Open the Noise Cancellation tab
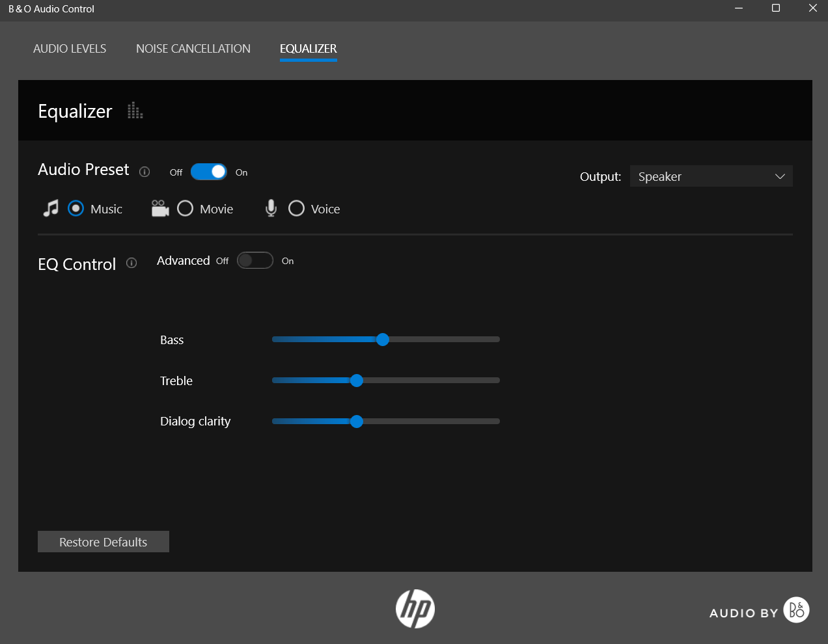Viewport: 828px width, 644px height. (193, 49)
